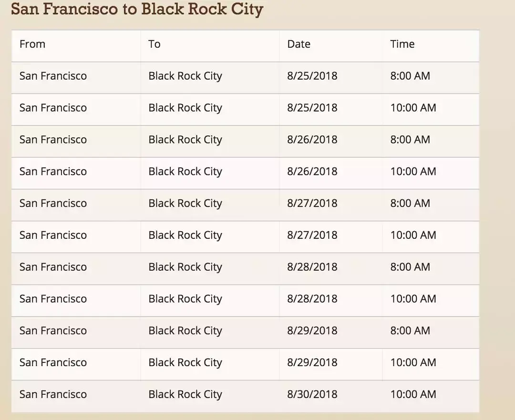Choose the 10:00 AM time for 8/29/2018
Viewport: 515px width, 420px height.
[413, 362]
